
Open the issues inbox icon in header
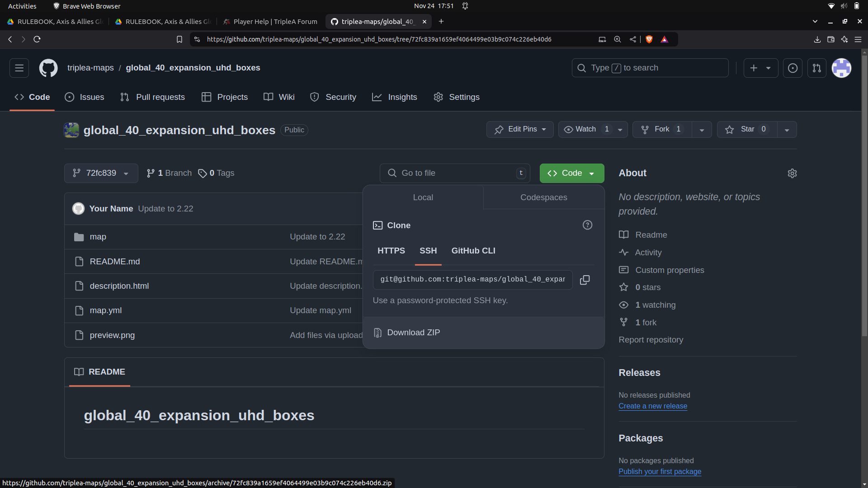[x=793, y=68]
